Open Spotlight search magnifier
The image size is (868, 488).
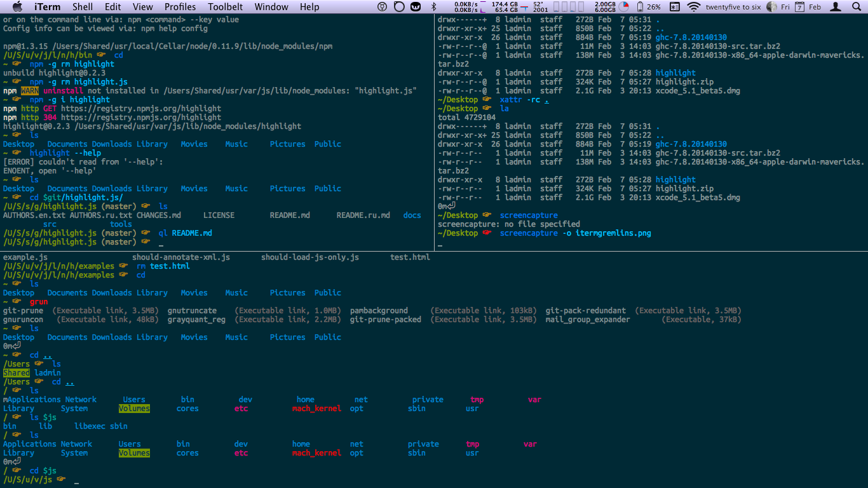pos(856,7)
